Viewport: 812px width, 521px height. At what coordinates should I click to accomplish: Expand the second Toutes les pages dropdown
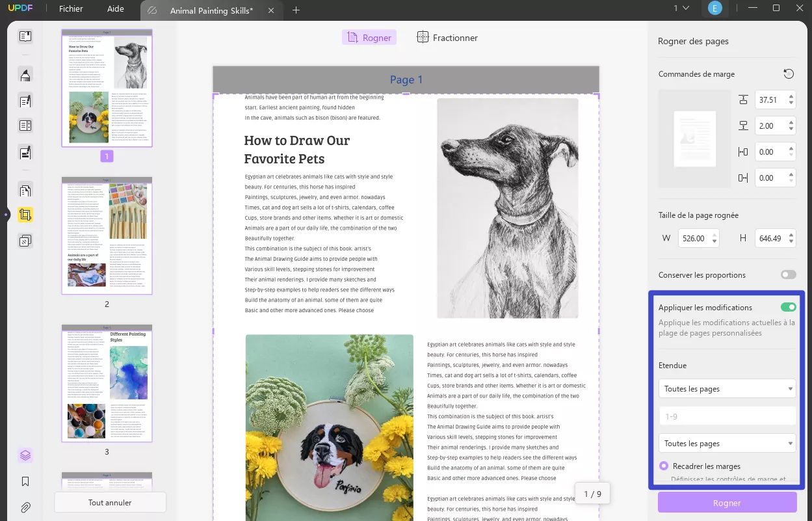(x=727, y=444)
